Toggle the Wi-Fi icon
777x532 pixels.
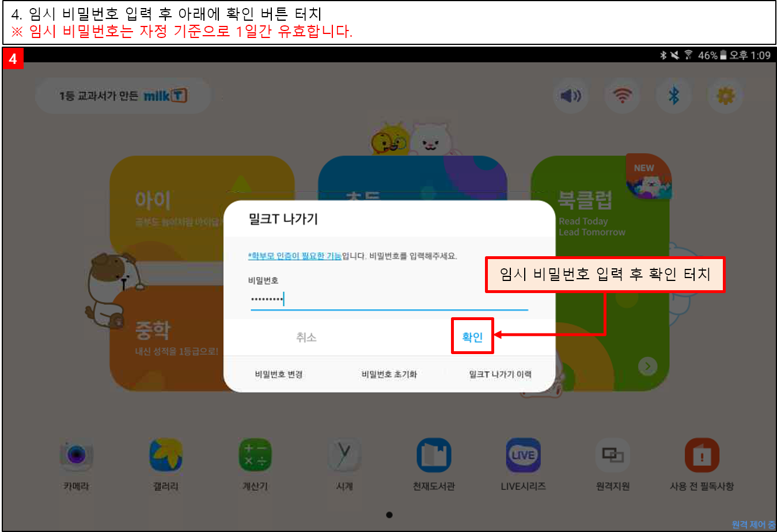coord(622,96)
